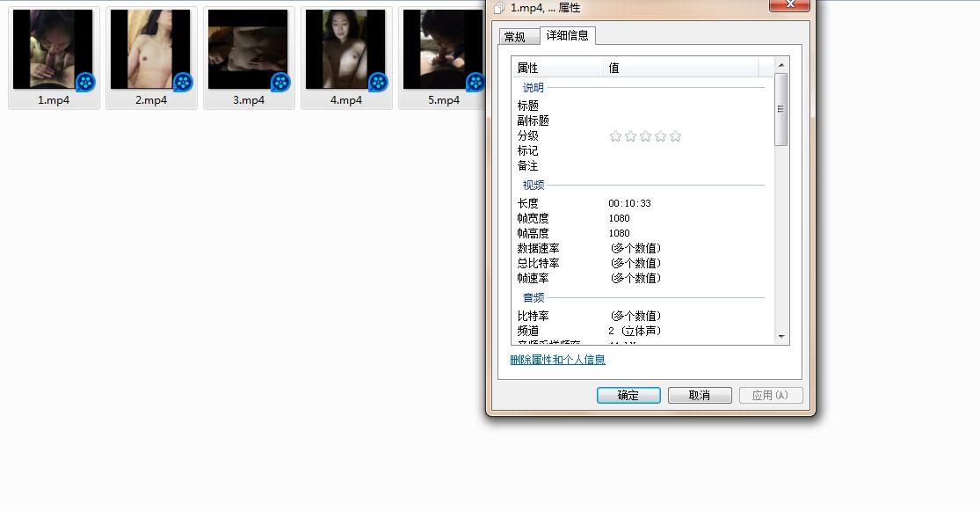Click the scrollbar down arrow in details list
The height and width of the screenshot is (511, 980).
[781, 337]
